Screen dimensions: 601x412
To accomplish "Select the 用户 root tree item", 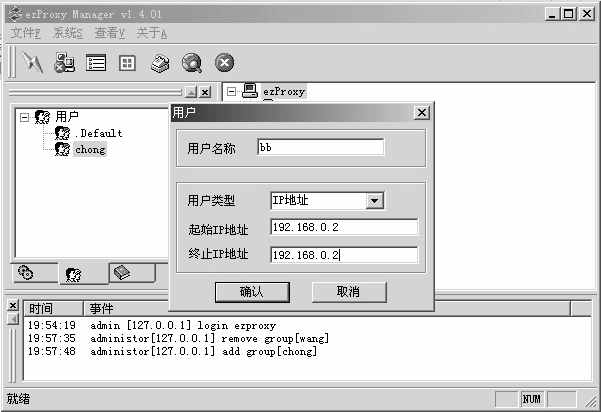I will tap(67, 117).
